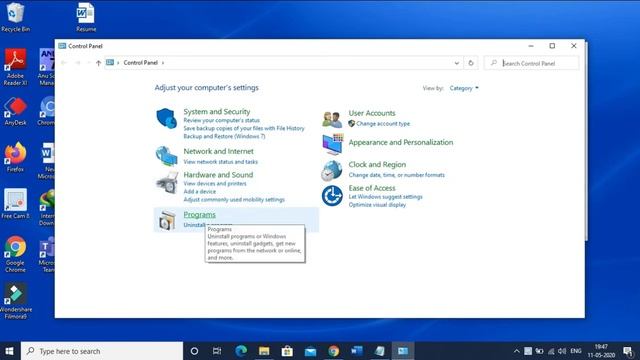Click the Recent locations dropdown arrow

pyautogui.click(x=88, y=63)
